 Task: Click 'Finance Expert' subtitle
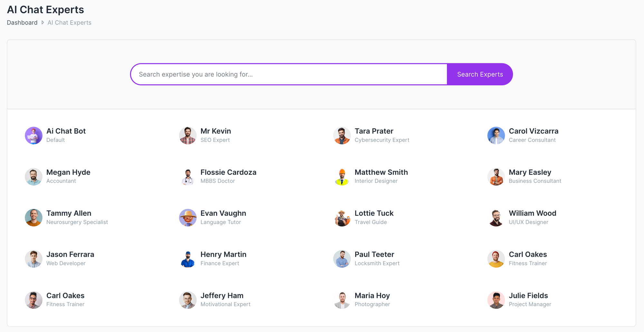(220, 263)
